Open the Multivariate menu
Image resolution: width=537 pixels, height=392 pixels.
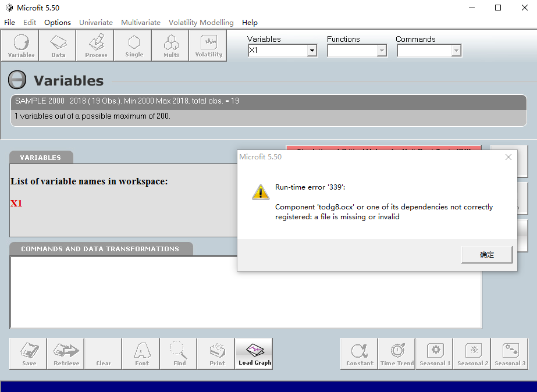(x=141, y=23)
